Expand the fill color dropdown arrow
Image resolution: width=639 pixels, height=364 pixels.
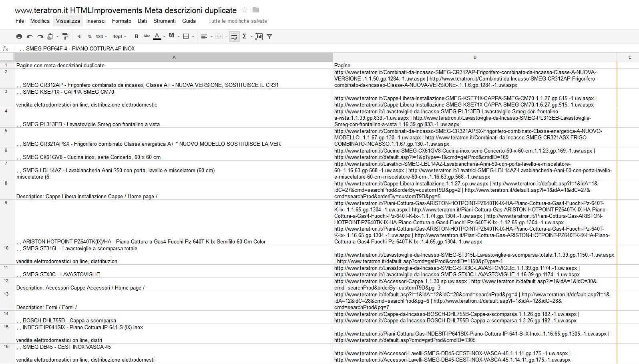coord(179,36)
